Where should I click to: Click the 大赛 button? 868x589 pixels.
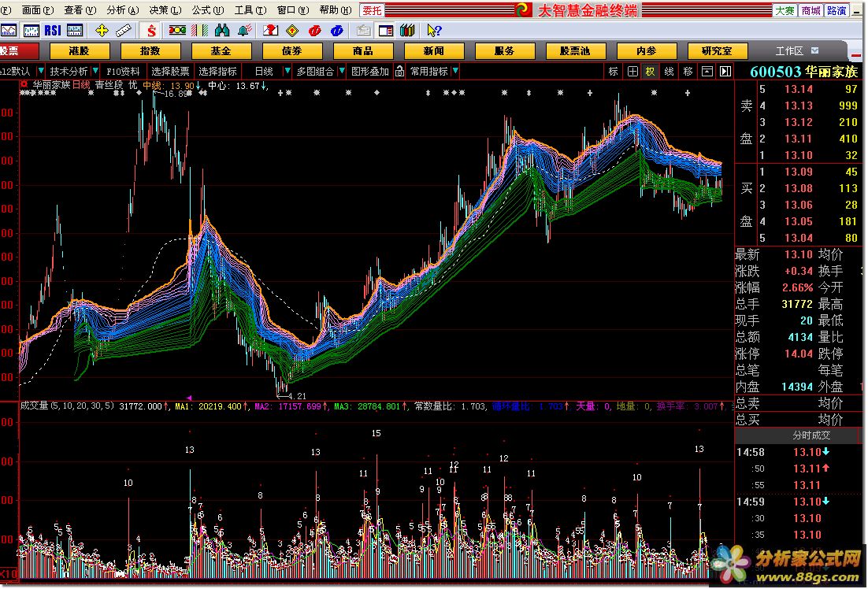pyautogui.click(x=785, y=10)
